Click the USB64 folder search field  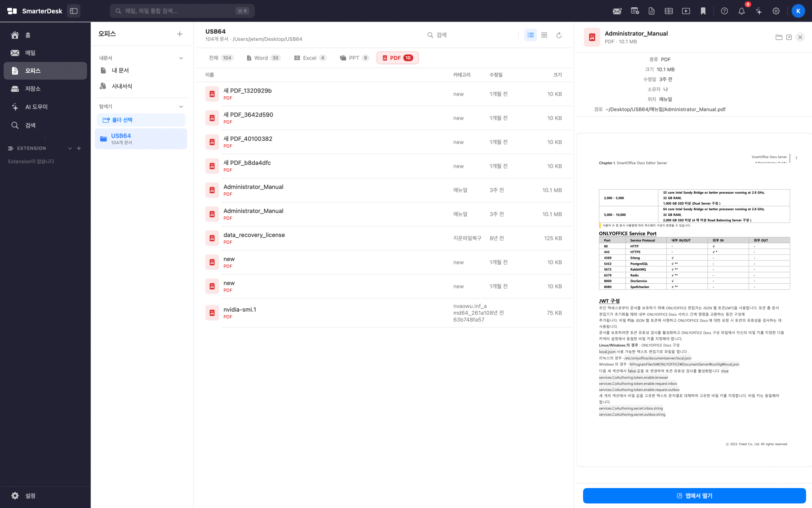pyautogui.click(x=470, y=35)
